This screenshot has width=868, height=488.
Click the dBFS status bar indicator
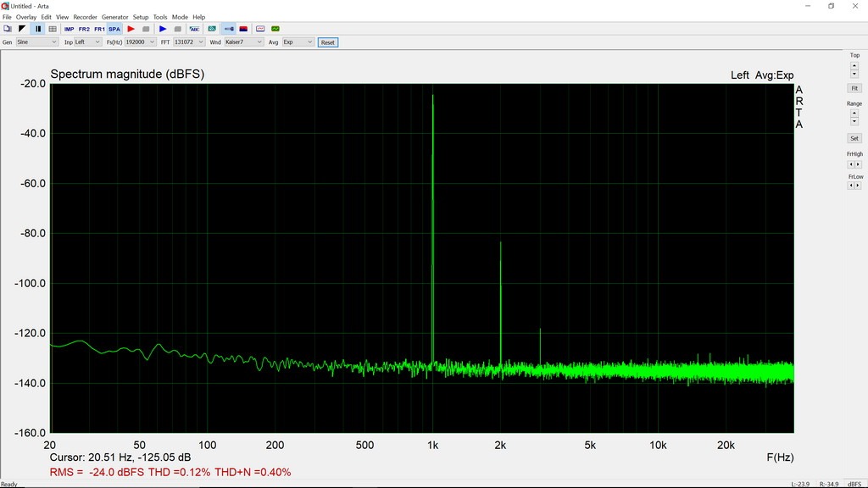[854, 484]
